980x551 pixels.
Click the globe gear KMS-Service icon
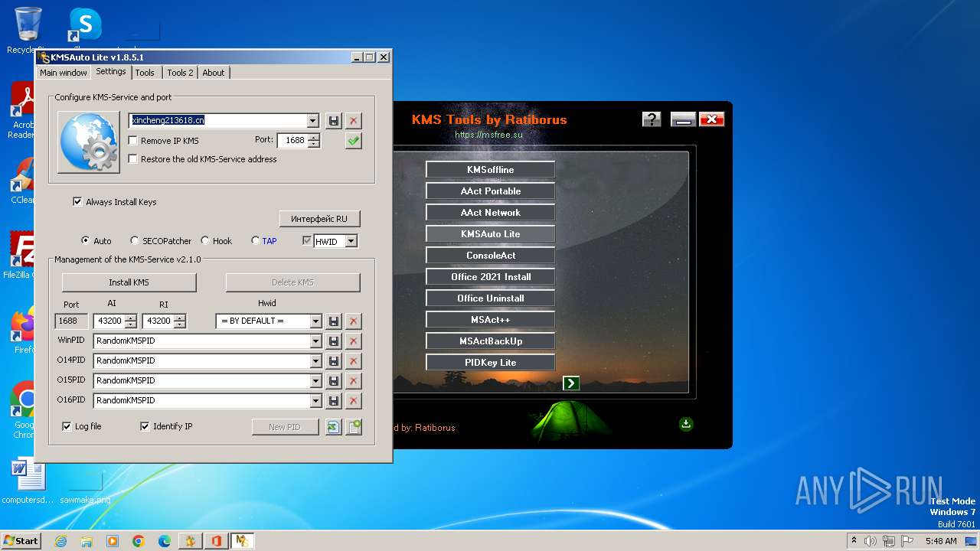tap(89, 142)
